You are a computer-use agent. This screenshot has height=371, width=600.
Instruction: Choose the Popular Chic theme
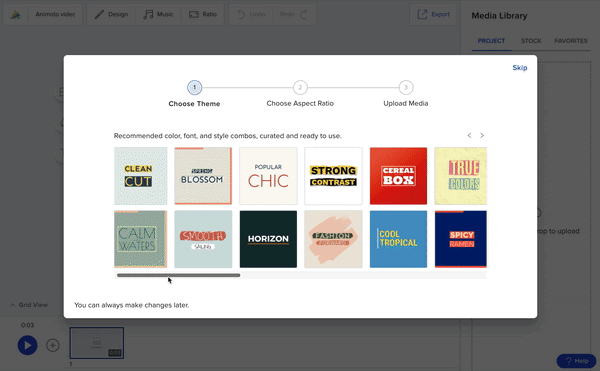pos(268,176)
